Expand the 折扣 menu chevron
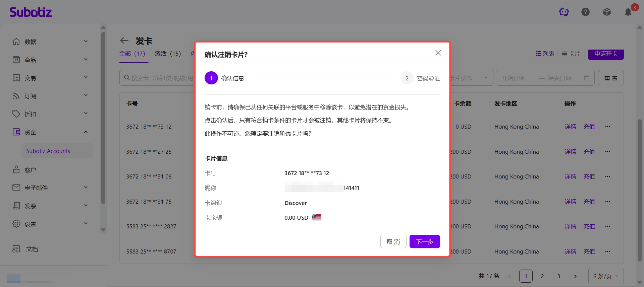The image size is (644, 287). coord(86,113)
